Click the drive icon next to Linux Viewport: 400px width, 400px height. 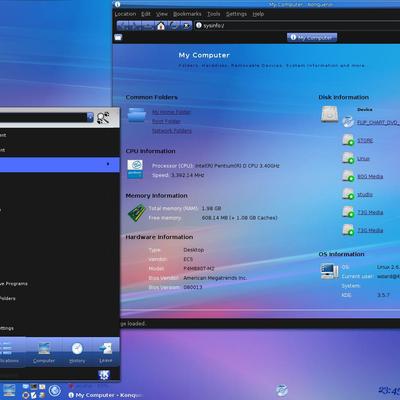coord(348,158)
